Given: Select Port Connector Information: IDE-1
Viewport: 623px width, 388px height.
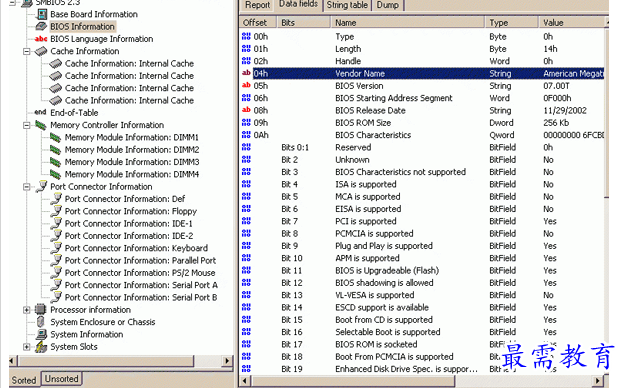Looking at the screenshot, I should click(x=128, y=224).
